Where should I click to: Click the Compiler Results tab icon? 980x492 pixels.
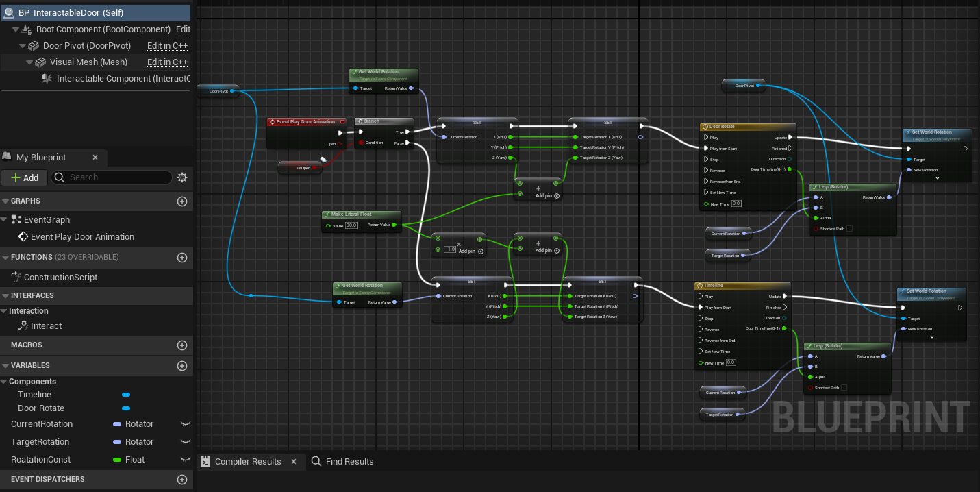tap(205, 462)
